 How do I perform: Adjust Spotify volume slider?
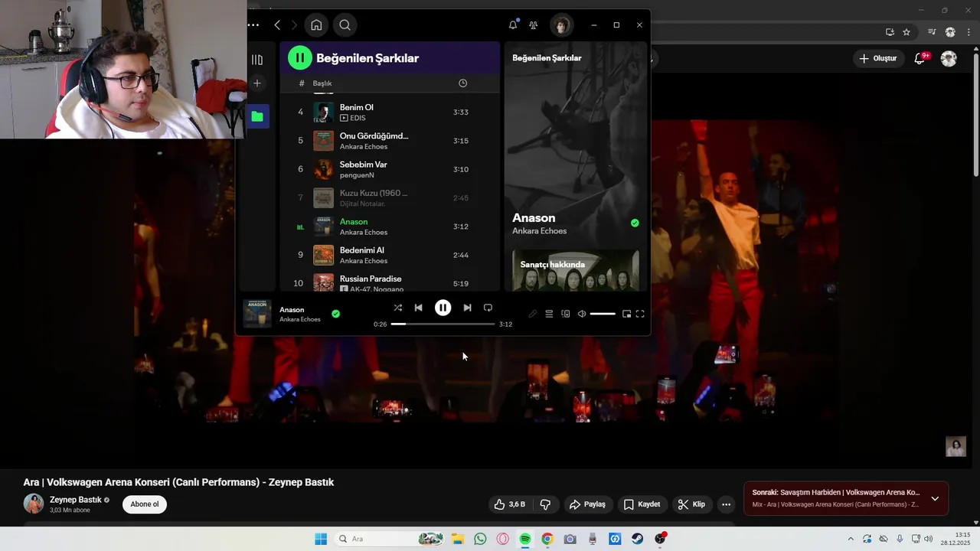tap(603, 314)
